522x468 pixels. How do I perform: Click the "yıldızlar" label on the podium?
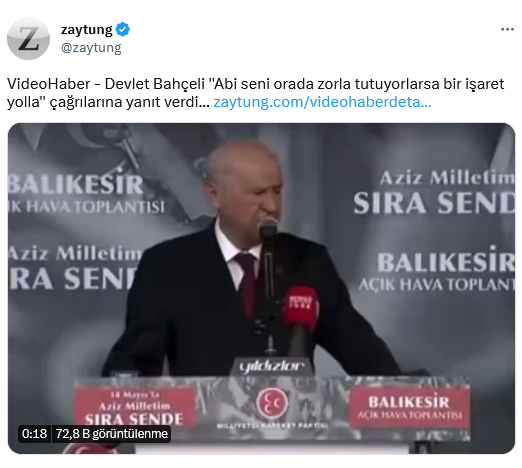pyautogui.click(x=272, y=367)
